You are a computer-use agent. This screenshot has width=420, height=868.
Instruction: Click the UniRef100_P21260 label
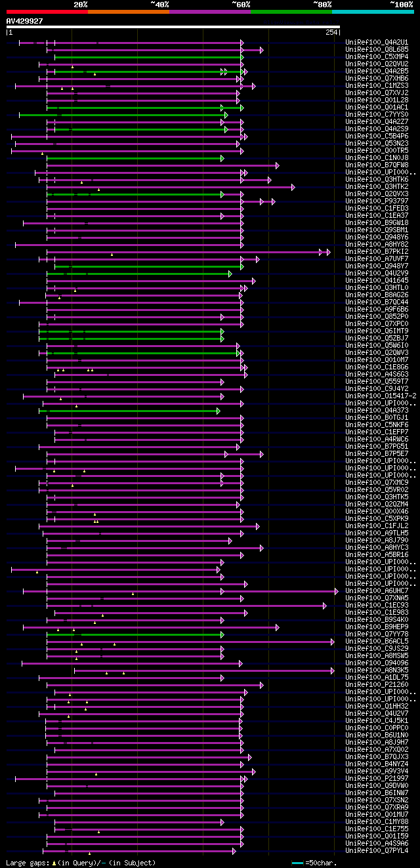(x=377, y=684)
